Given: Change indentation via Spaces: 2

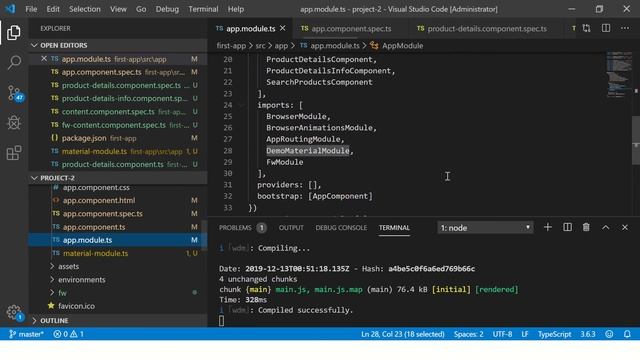Looking at the screenshot, I should point(469,334).
